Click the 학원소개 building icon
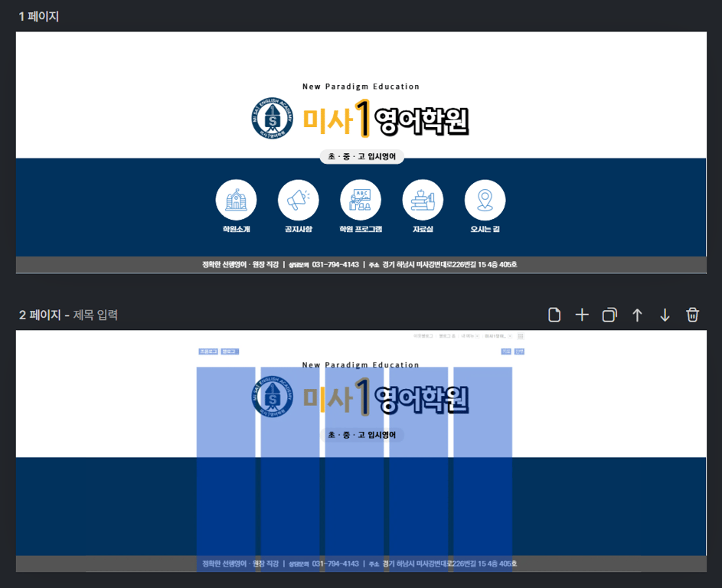Screen dimensions: 722x588 [x=236, y=199]
